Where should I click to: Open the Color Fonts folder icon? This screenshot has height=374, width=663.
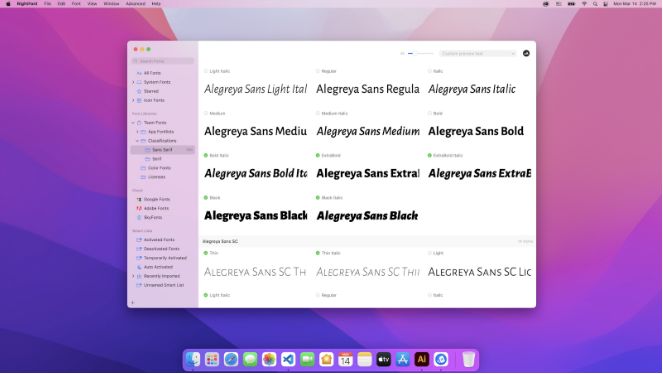(x=143, y=168)
